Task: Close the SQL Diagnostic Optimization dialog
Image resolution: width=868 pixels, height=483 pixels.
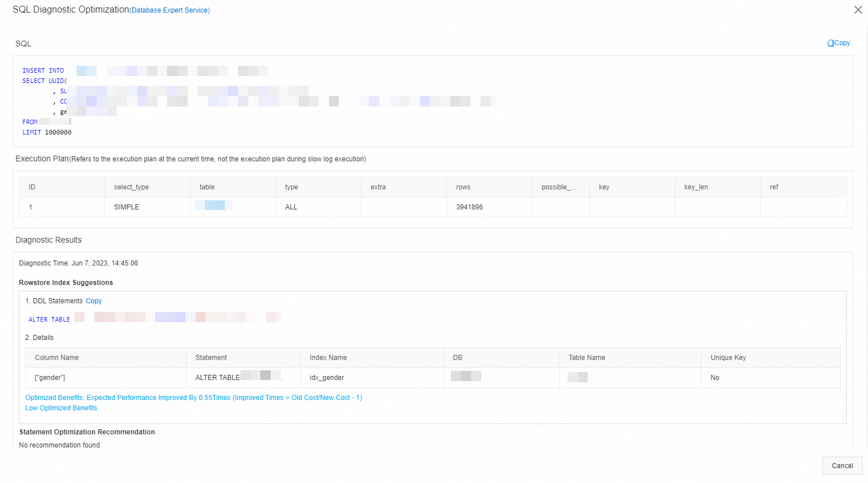Action: [858, 10]
